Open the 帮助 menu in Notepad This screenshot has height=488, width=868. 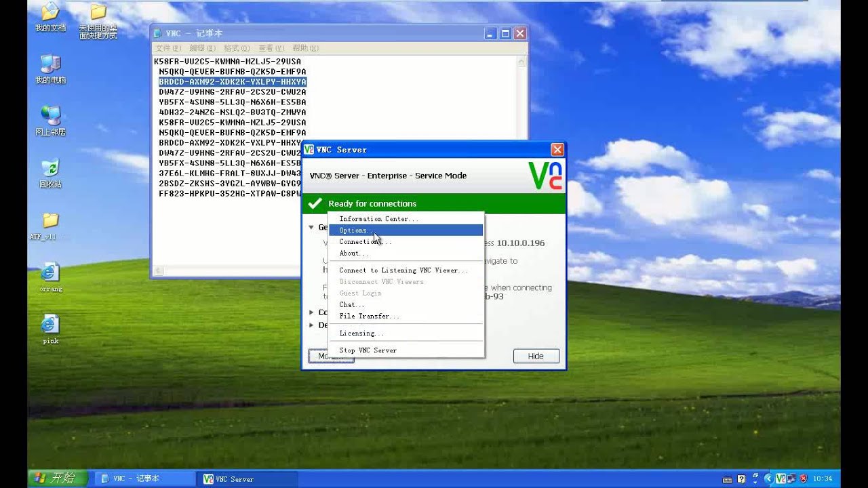pos(305,48)
